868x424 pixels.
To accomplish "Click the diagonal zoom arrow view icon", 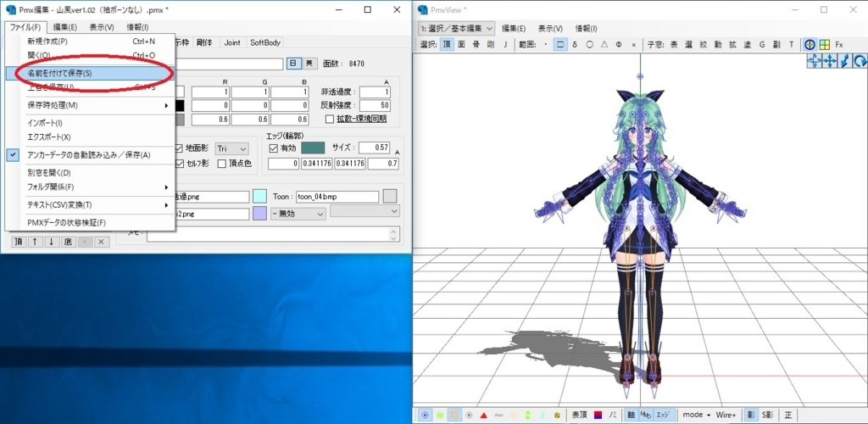I will (x=845, y=61).
